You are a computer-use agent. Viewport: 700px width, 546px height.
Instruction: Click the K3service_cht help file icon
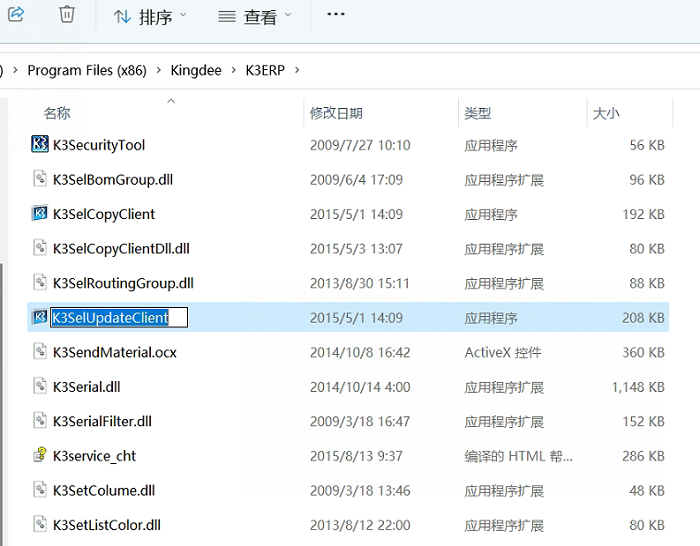click(x=40, y=456)
